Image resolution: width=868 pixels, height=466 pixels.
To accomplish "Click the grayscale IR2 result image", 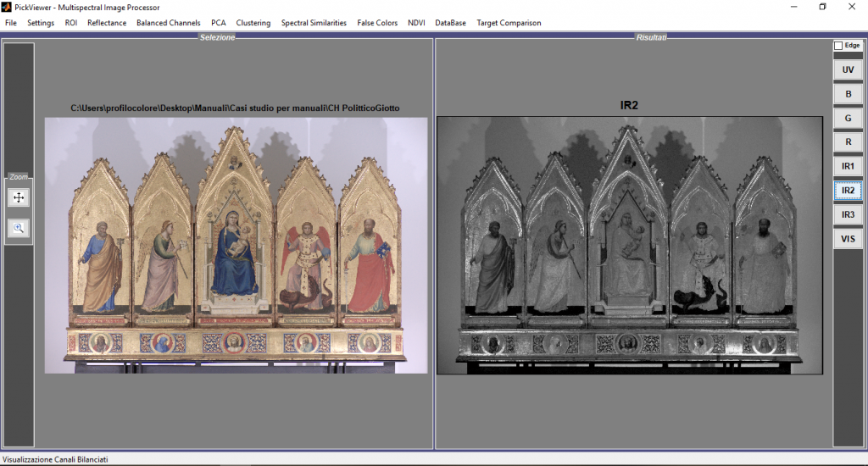I will [630, 245].
